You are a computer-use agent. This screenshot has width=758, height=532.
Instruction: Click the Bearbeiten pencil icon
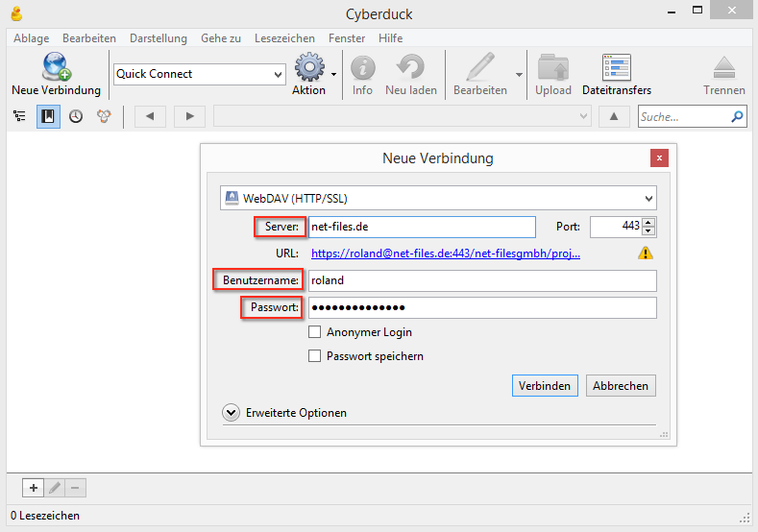click(x=480, y=66)
